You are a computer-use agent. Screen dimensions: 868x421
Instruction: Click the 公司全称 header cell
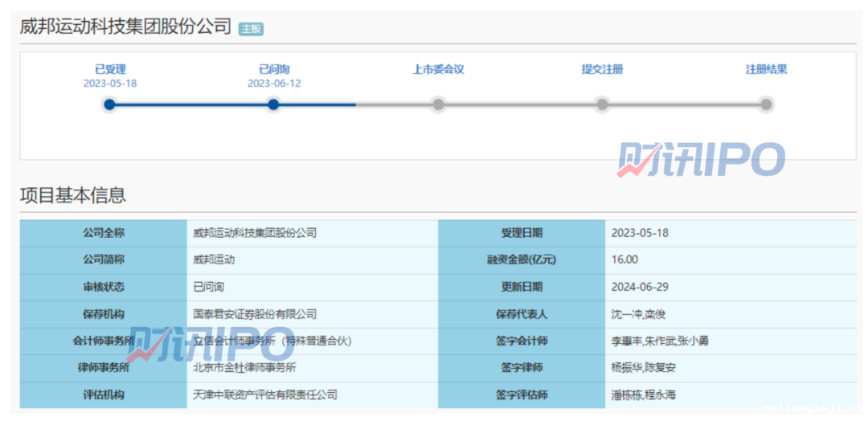(x=104, y=233)
